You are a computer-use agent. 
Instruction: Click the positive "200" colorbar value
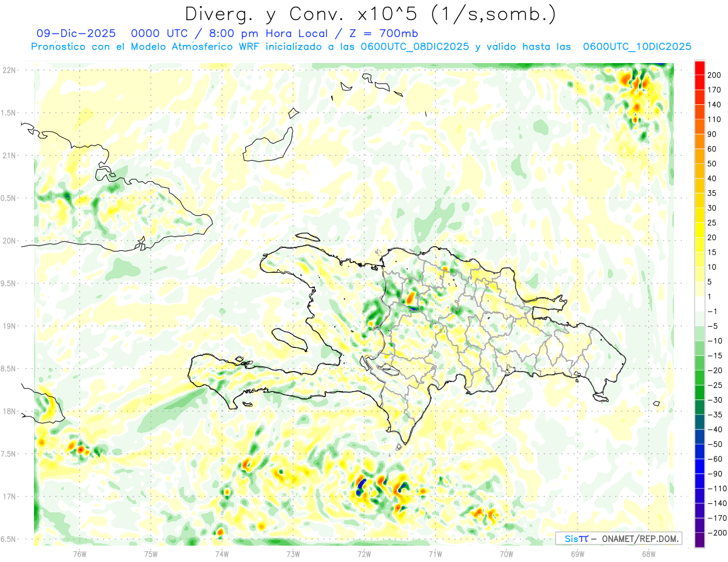coord(715,75)
